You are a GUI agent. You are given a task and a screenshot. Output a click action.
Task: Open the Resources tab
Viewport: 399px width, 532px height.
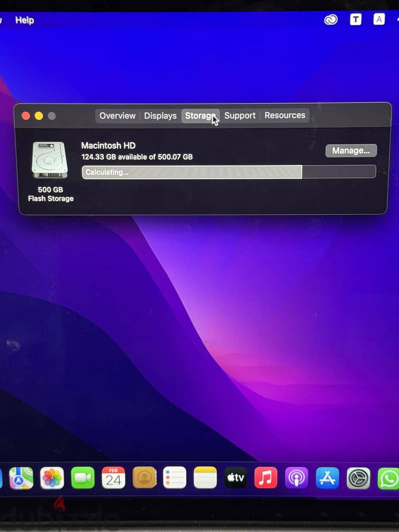285,115
